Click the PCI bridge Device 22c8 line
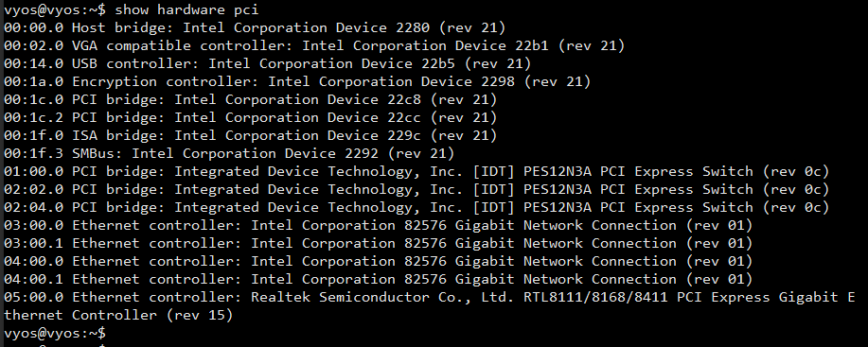 pyautogui.click(x=250, y=99)
